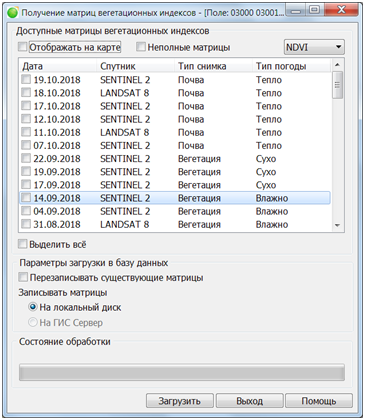
Task: Sort by the 'Дата' column header
Action: (x=58, y=66)
